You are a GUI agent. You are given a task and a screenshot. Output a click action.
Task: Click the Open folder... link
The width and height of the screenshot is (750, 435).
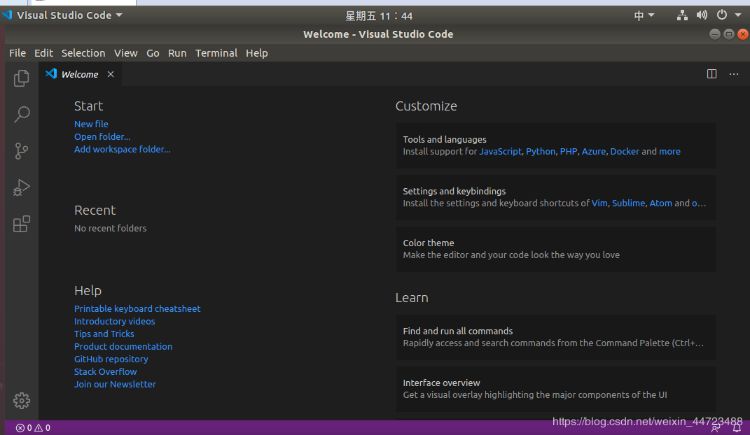(102, 136)
